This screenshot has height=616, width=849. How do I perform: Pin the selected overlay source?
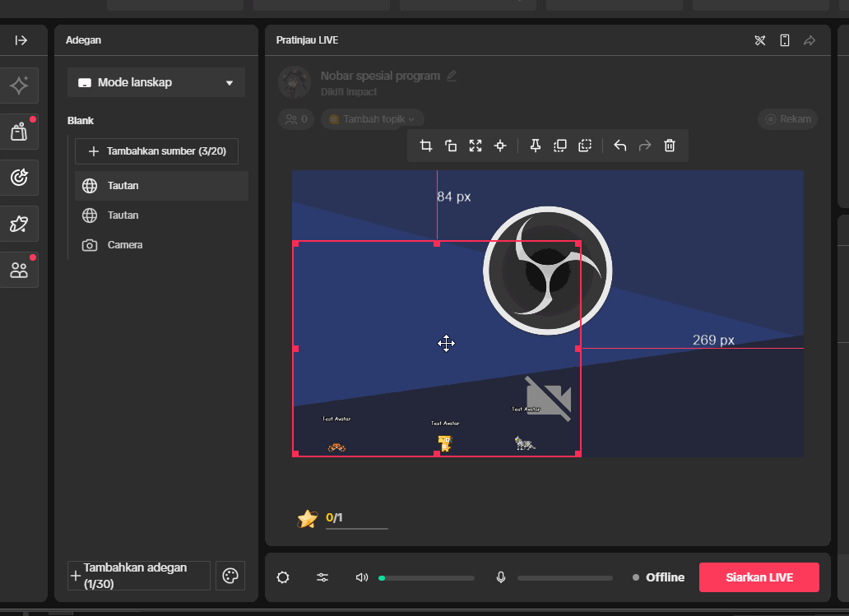pyautogui.click(x=535, y=146)
